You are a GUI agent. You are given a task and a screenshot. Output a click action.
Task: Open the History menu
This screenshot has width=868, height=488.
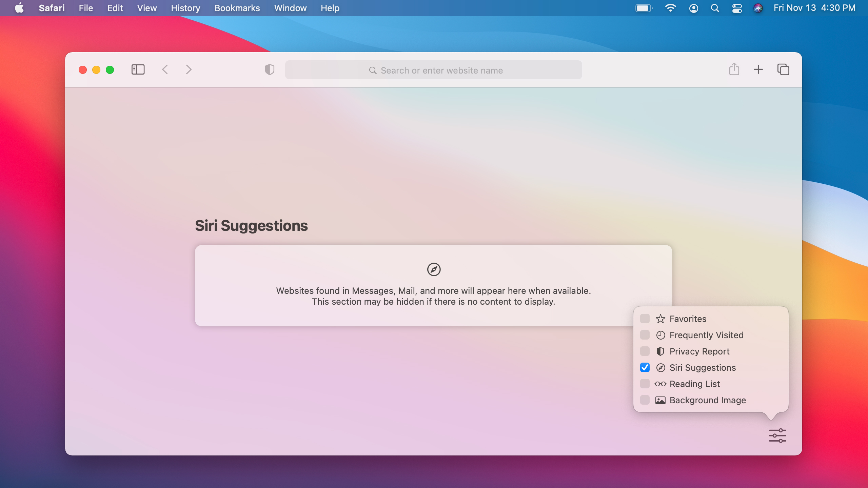pos(185,8)
